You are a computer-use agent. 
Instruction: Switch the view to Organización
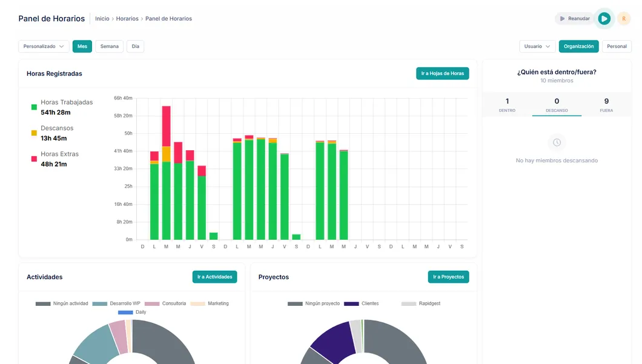tap(578, 47)
